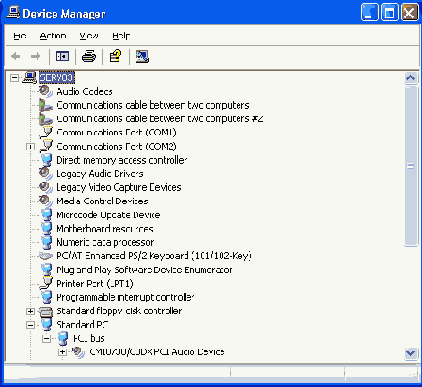Click the Back arrow toolbar button
Screen dimensions: 422x387
coord(16,56)
